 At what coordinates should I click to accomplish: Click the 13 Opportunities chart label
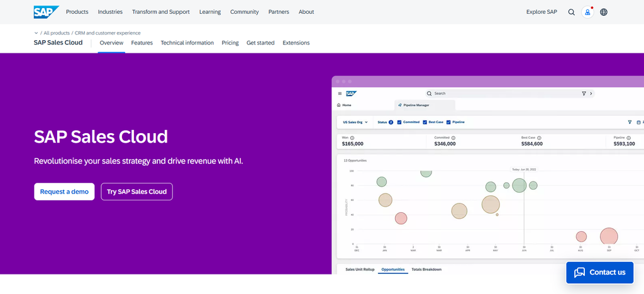pos(355,160)
